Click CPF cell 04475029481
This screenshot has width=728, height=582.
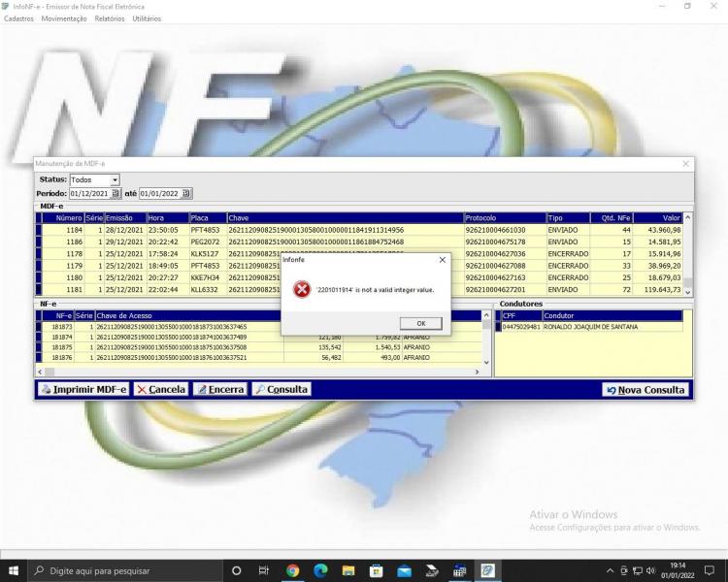521,327
